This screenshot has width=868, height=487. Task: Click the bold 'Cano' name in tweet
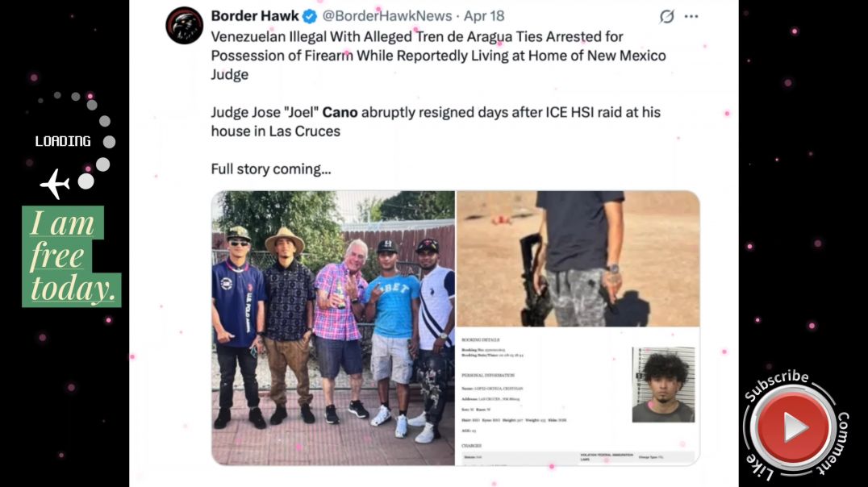tap(340, 112)
